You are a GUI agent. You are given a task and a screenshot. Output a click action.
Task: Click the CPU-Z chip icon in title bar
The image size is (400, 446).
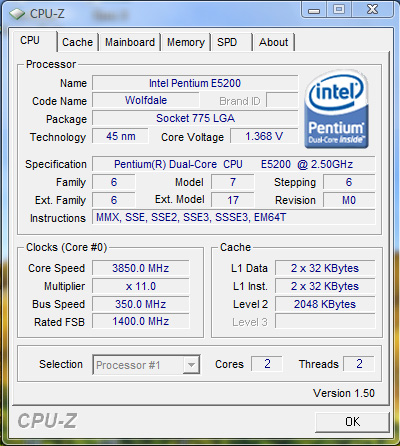[x=17, y=14]
